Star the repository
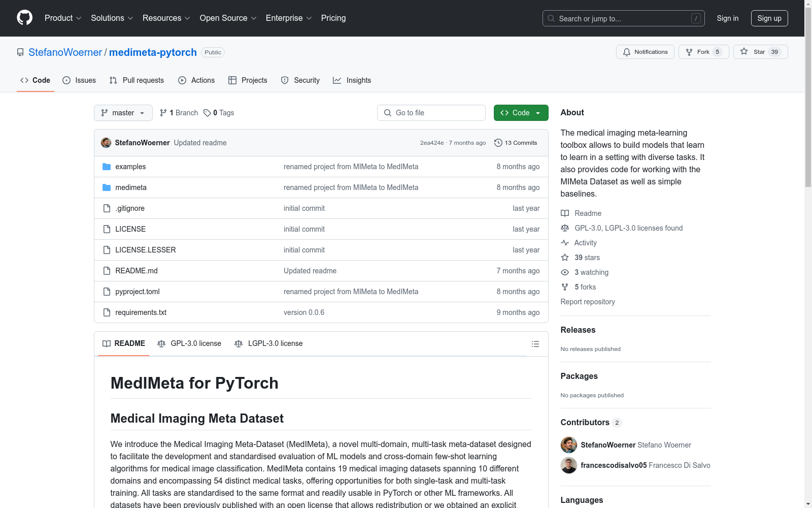812x508 pixels. click(x=760, y=52)
